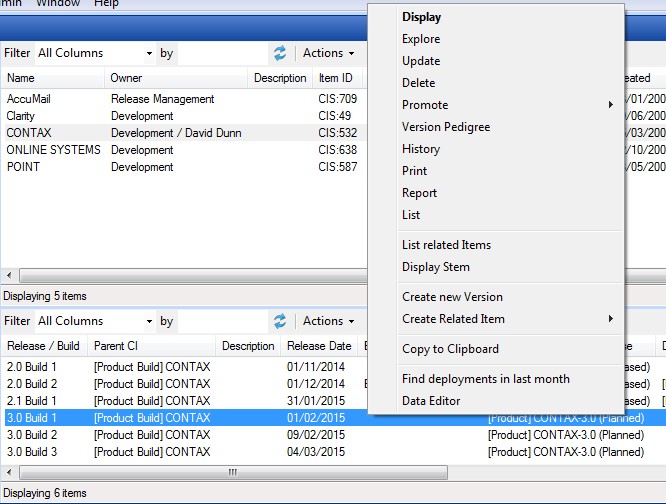Sort by the Release Date column header

tap(319, 346)
